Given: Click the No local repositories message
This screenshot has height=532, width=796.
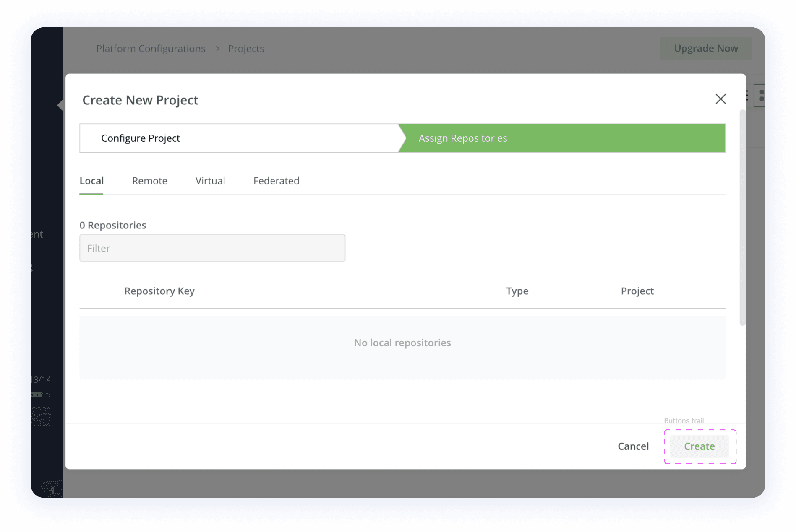Looking at the screenshot, I should (402, 343).
